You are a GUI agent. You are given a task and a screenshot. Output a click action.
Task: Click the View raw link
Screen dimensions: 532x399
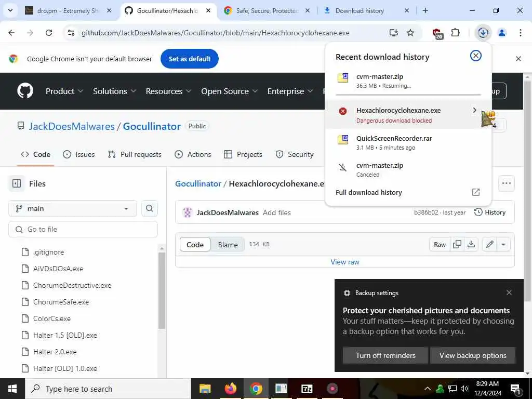(345, 262)
